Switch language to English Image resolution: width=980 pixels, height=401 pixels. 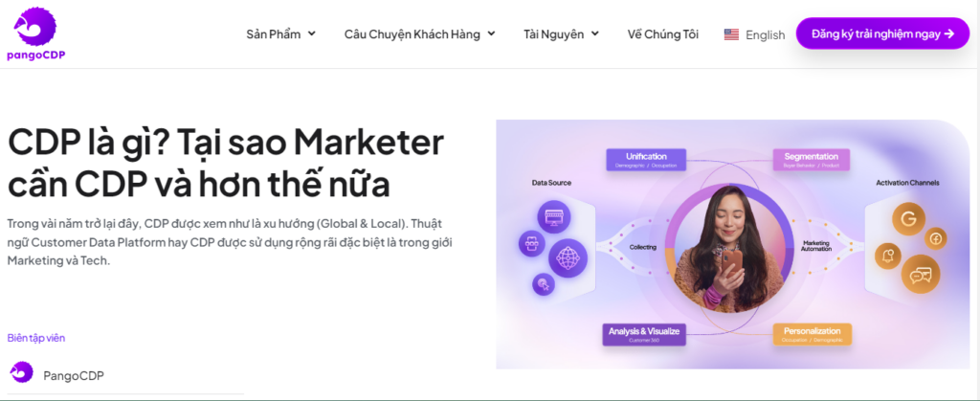coord(765,35)
